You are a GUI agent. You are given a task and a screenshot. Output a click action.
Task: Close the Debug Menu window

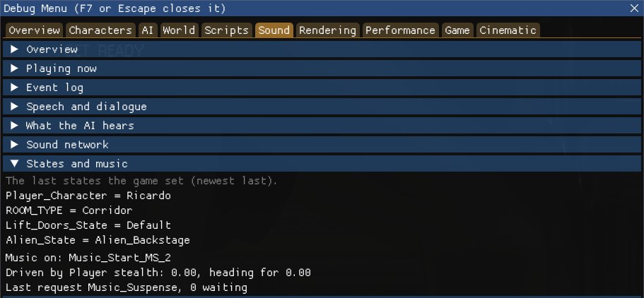[x=634, y=8]
